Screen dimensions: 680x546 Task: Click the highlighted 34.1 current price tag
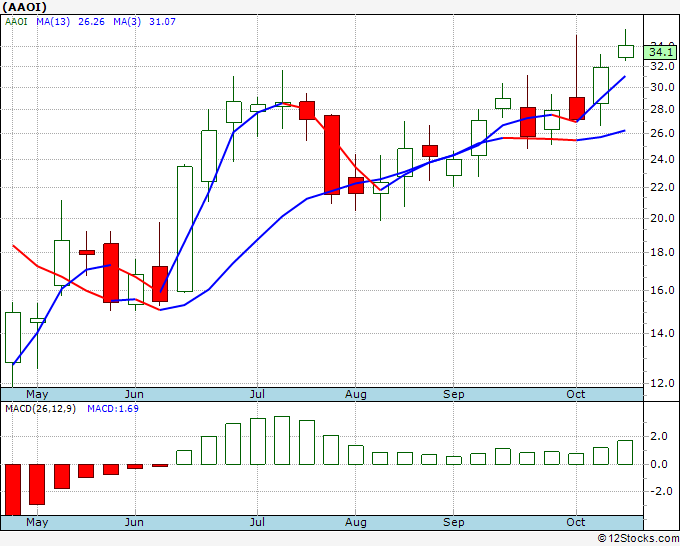(661, 53)
